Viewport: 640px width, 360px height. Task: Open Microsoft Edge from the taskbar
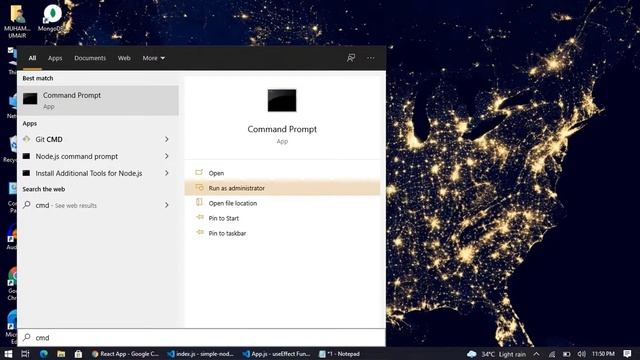coord(43,353)
